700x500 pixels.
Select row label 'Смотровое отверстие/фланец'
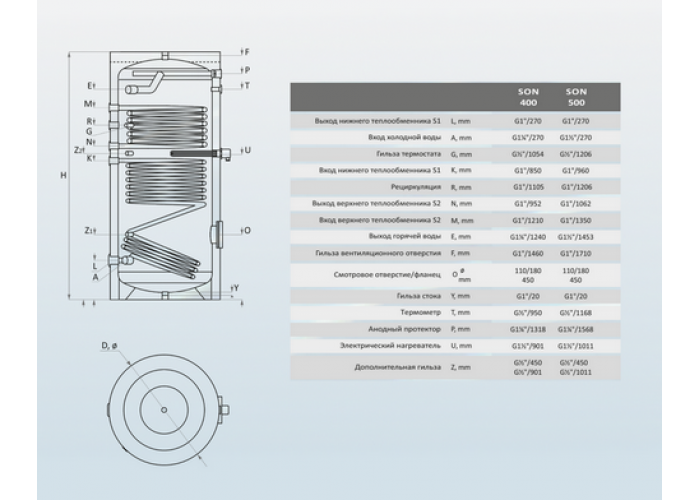click(x=387, y=275)
